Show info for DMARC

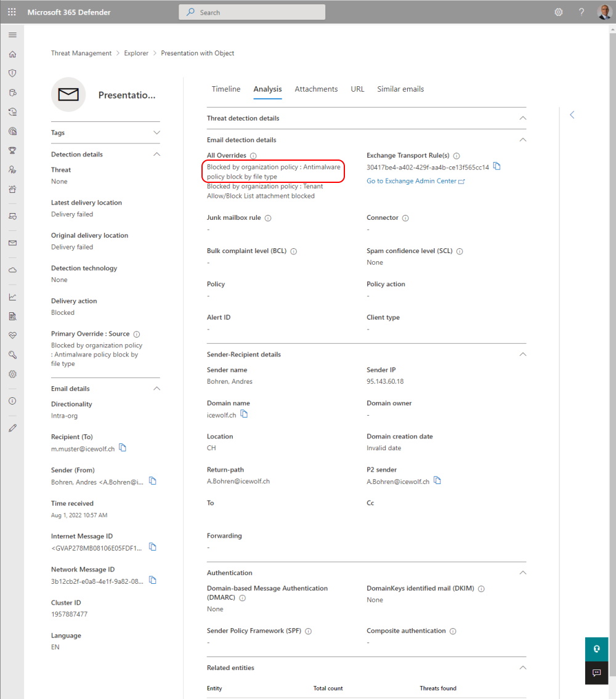click(x=243, y=598)
